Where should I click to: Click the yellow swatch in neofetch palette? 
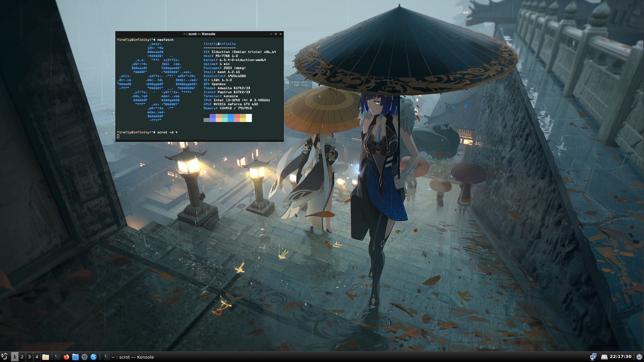point(243,118)
